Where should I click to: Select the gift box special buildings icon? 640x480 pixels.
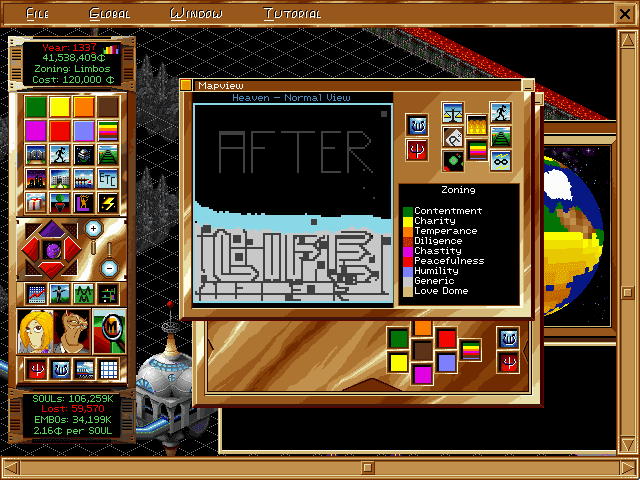[36, 203]
